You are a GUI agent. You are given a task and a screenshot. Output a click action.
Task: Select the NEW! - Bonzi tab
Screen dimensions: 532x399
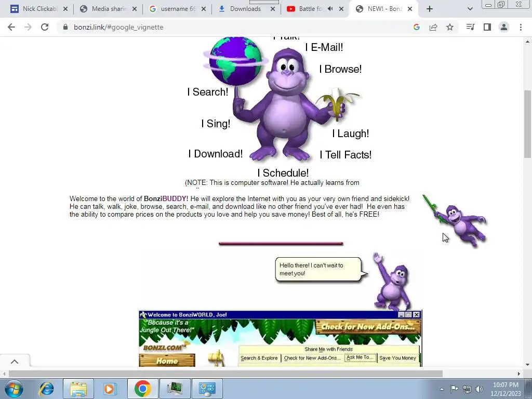click(383, 9)
